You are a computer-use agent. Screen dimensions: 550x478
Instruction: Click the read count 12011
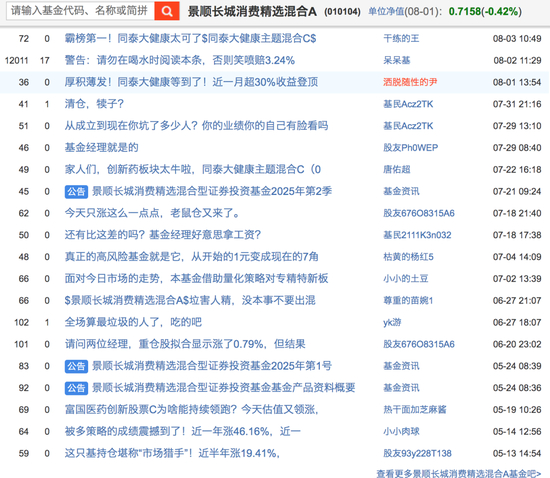[16, 60]
